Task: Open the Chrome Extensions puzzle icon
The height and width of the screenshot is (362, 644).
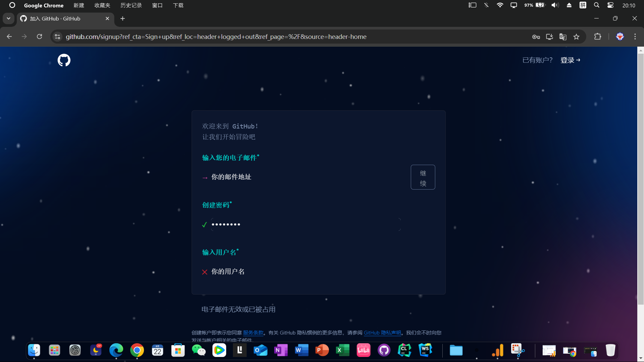Action: [598, 37]
